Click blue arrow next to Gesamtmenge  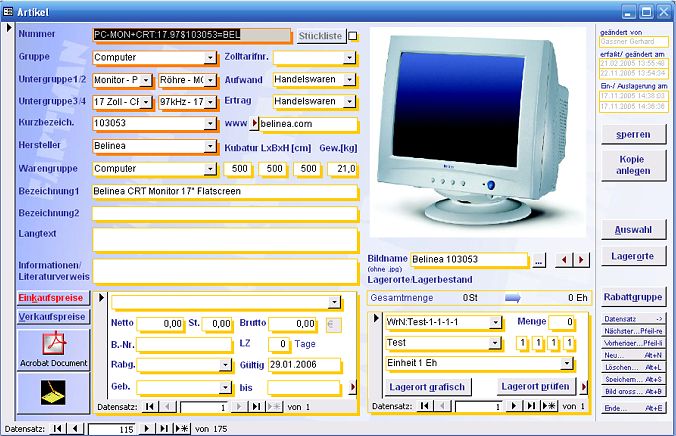(x=513, y=298)
